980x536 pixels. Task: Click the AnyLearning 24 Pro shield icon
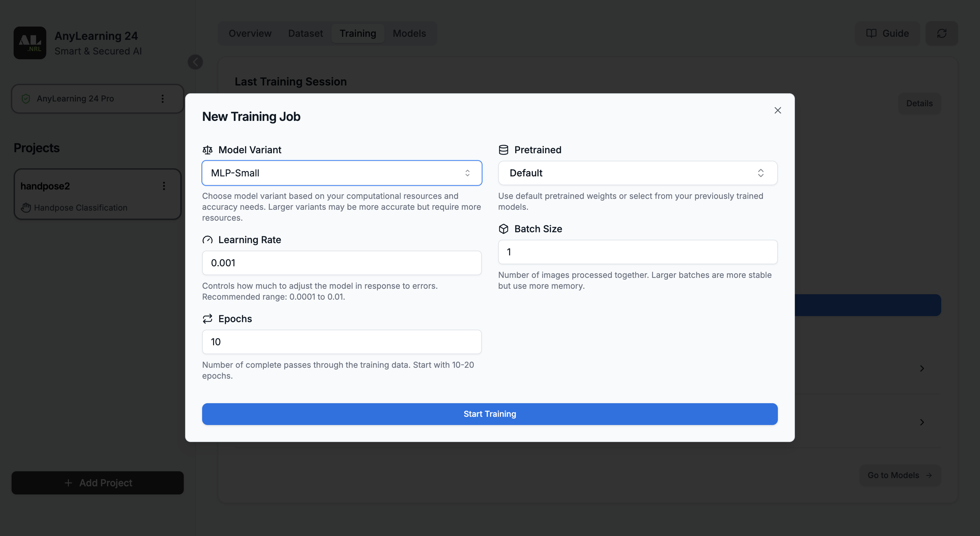click(x=26, y=99)
